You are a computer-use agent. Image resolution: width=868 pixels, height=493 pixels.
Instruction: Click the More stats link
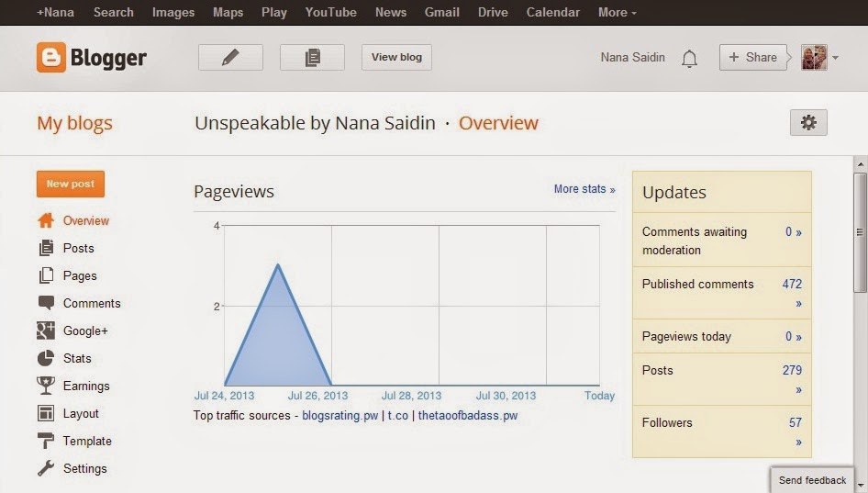click(x=584, y=189)
